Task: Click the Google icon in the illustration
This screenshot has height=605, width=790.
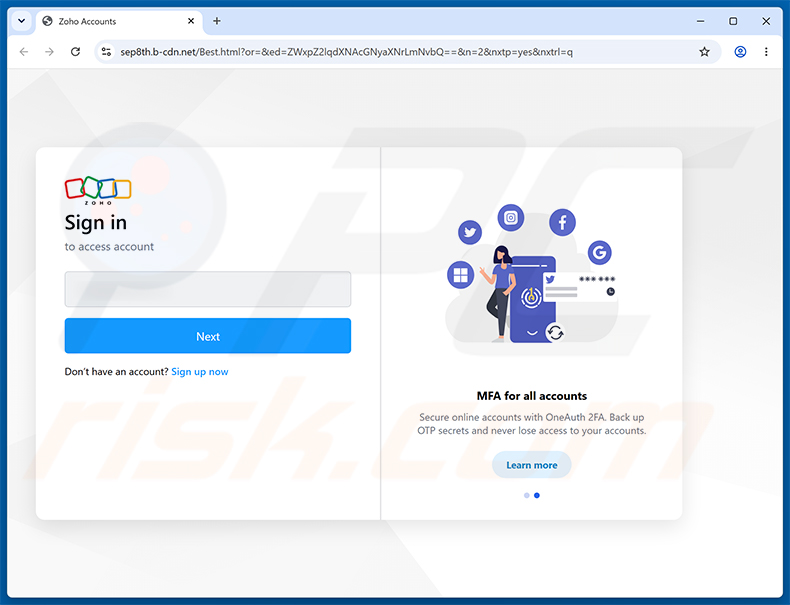Action: pyautogui.click(x=600, y=252)
